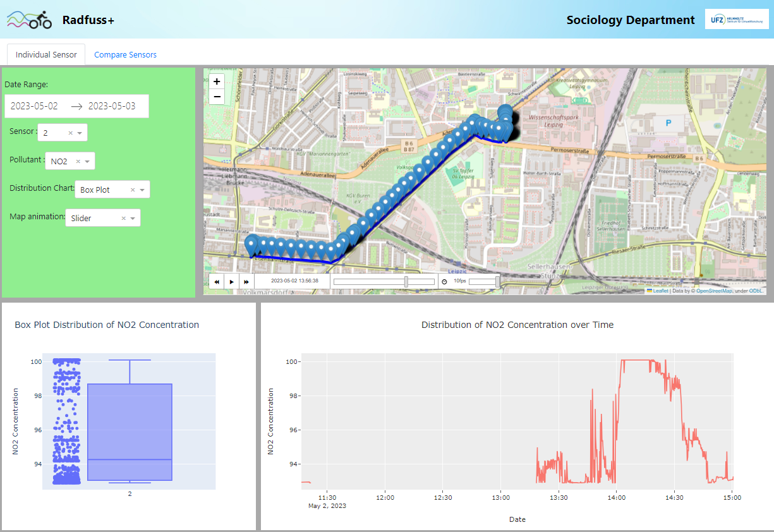
Task: Clear the Distribution Chart selection
Action: tap(133, 190)
